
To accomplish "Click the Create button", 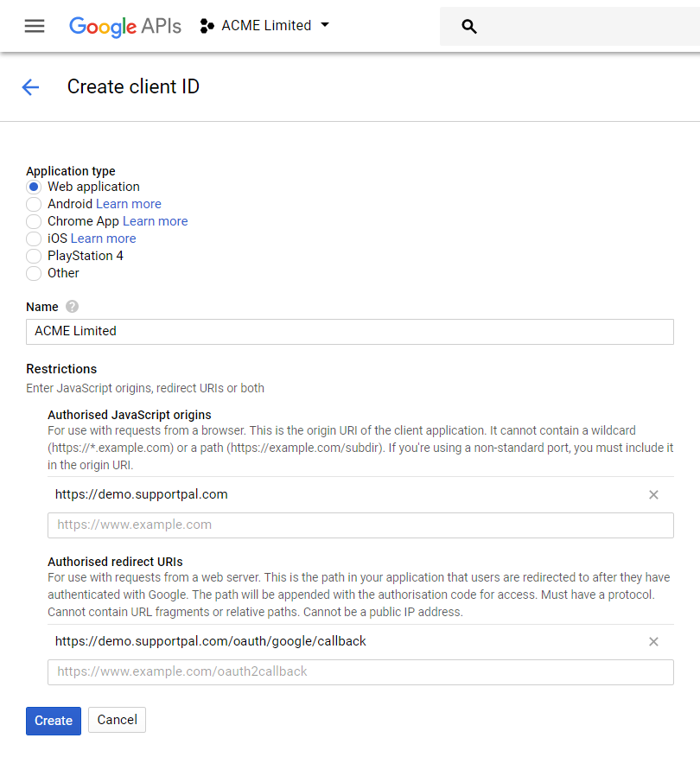I will pyautogui.click(x=54, y=721).
